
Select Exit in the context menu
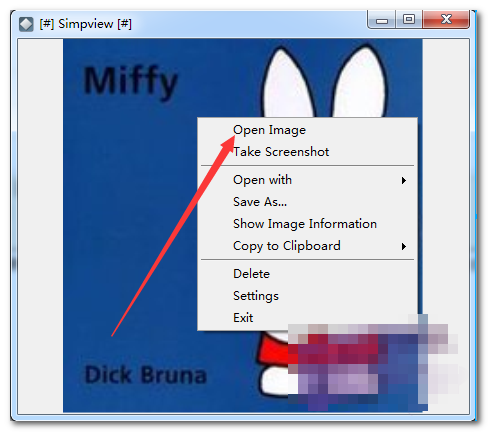click(307, 318)
